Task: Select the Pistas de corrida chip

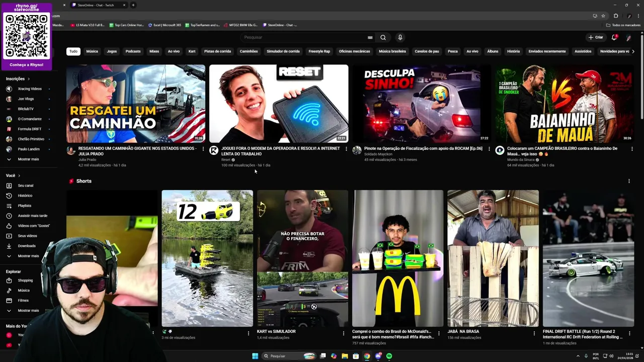Action: coord(217,51)
